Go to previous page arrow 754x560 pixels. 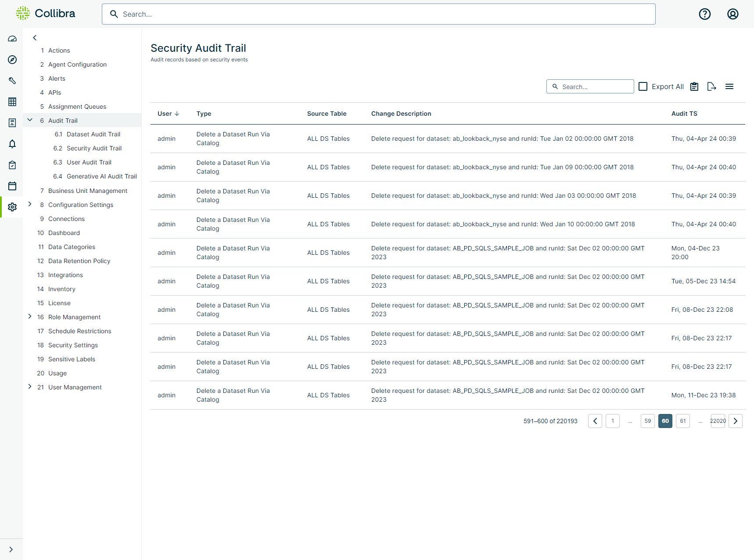point(595,421)
